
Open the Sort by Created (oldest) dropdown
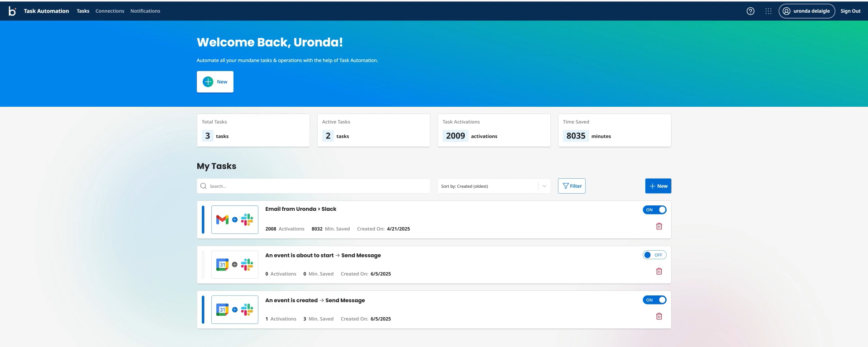pyautogui.click(x=494, y=186)
